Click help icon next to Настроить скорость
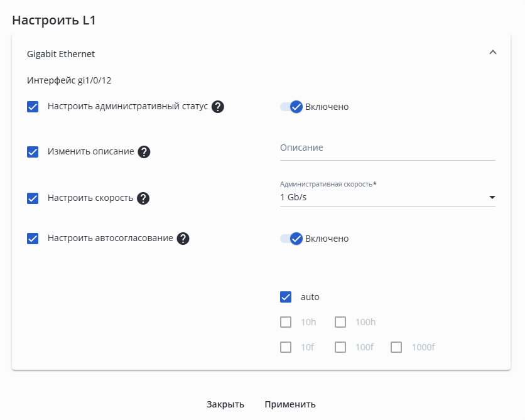 tap(143, 198)
